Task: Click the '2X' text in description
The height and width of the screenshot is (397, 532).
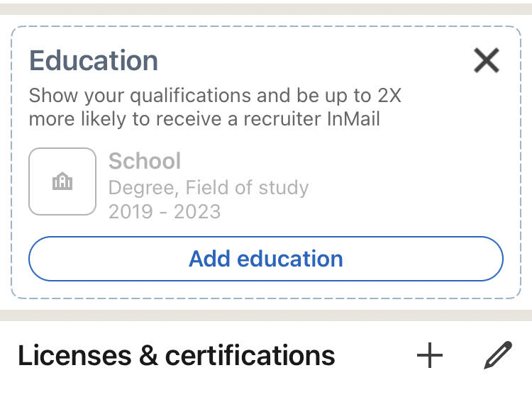Action: tap(389, 95)
